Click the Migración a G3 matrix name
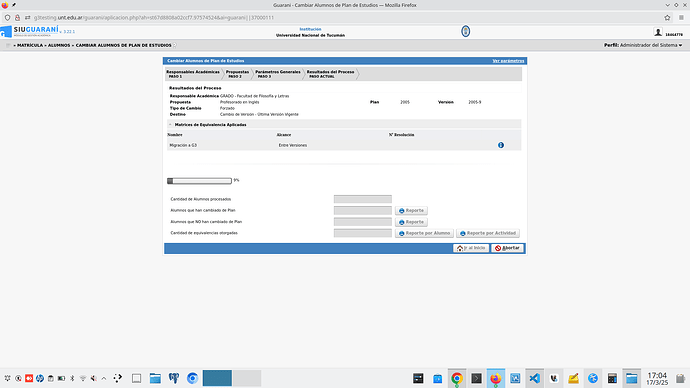This screenshot has height=388, width=690. [x=183, y=145]
